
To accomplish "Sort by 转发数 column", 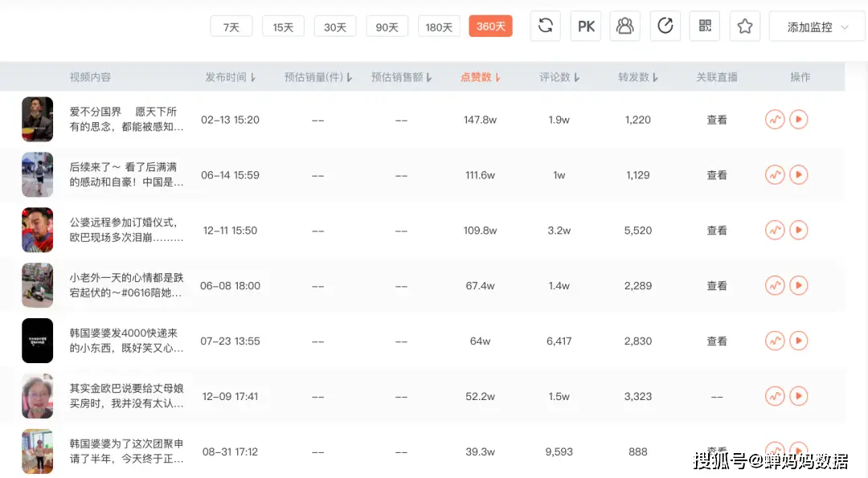I will tap(637, 77).
